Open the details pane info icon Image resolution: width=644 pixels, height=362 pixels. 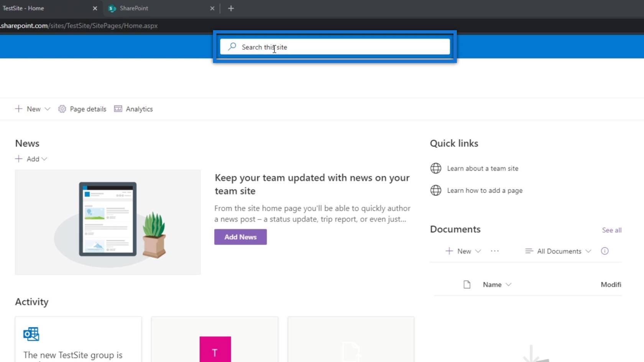click(x=605, y=251)
